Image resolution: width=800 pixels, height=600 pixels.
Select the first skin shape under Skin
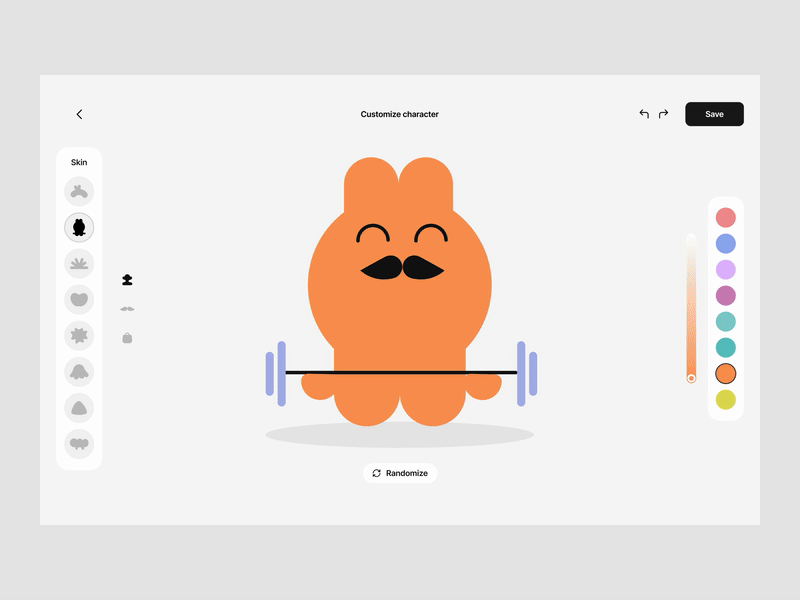tap(79, 191)
